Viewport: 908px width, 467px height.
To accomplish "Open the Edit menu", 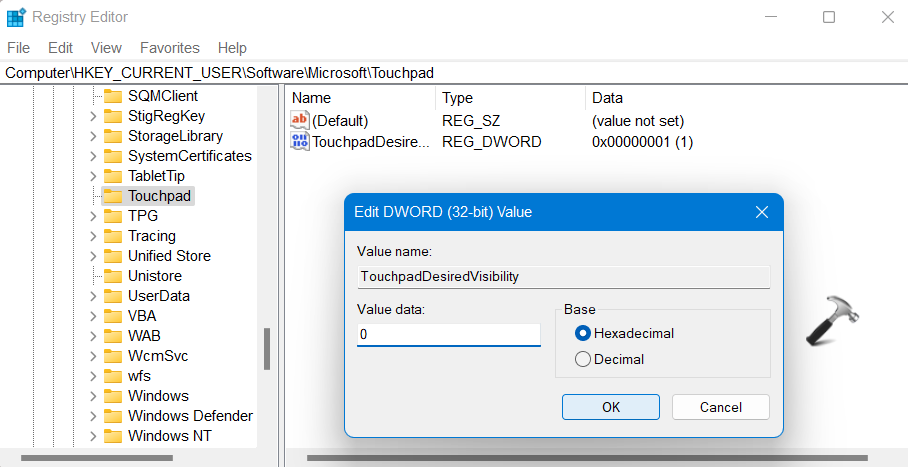I will [x=60, y=48].
